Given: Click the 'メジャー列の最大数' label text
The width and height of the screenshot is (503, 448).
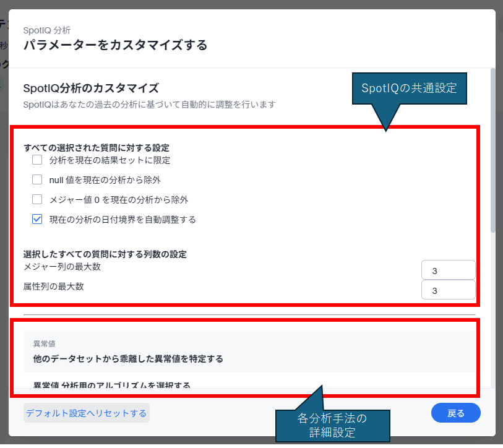Looking at the screenshot, I should pyautogui.click(x=62, y=267).
